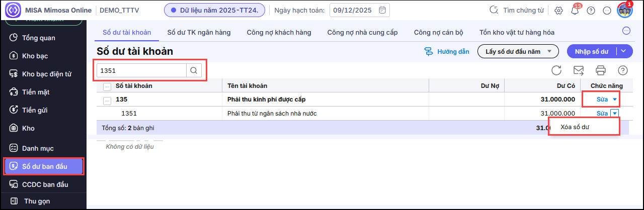Click the Dư Có column header
This screenshot has height=210, width=644.
click(x=566, y=86)
